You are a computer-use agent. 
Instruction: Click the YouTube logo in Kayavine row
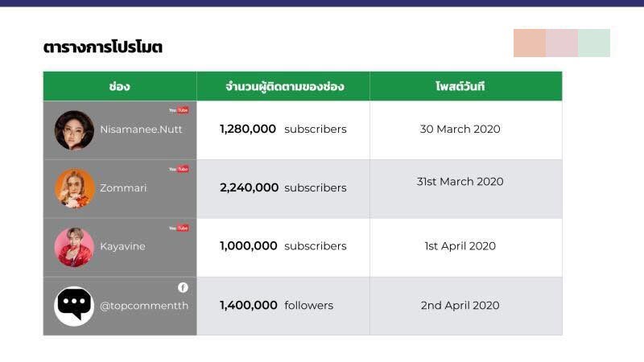pyautogui.click(x=179, y=228)
